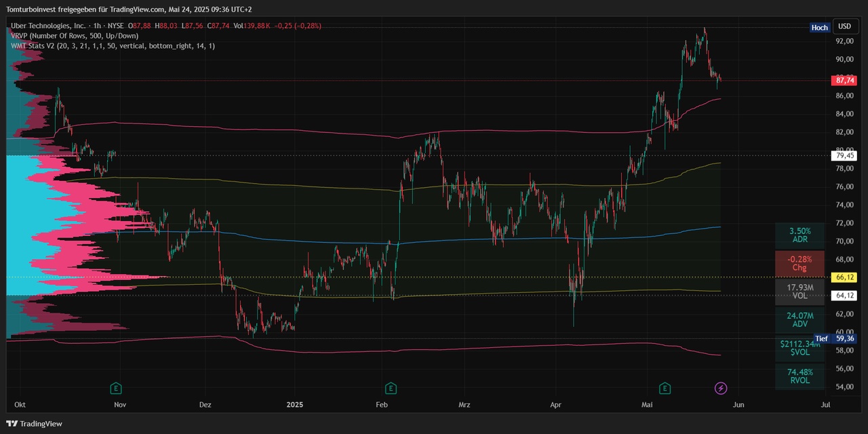The width and height of the screenshot is (868, 434).
Task: Click the −0,25 (−0,28%) change value
Action: point(298,26)
